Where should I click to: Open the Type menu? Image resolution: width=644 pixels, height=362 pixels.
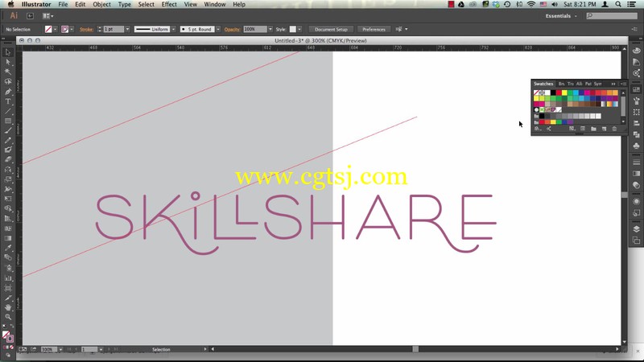pyautogui.click(x=125, y=4)
